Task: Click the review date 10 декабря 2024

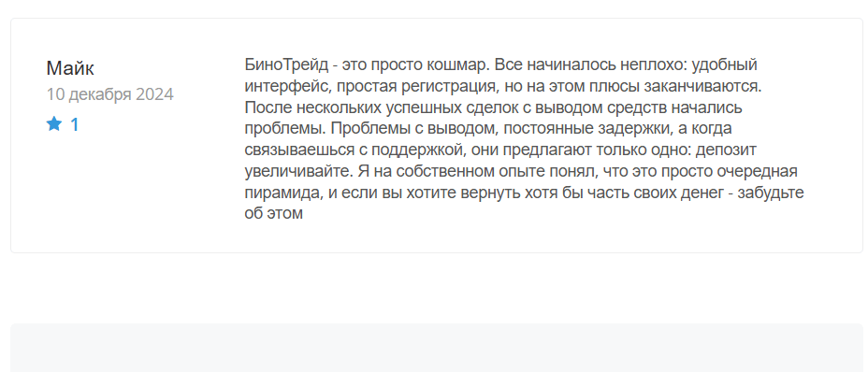Action: [110, 94]
